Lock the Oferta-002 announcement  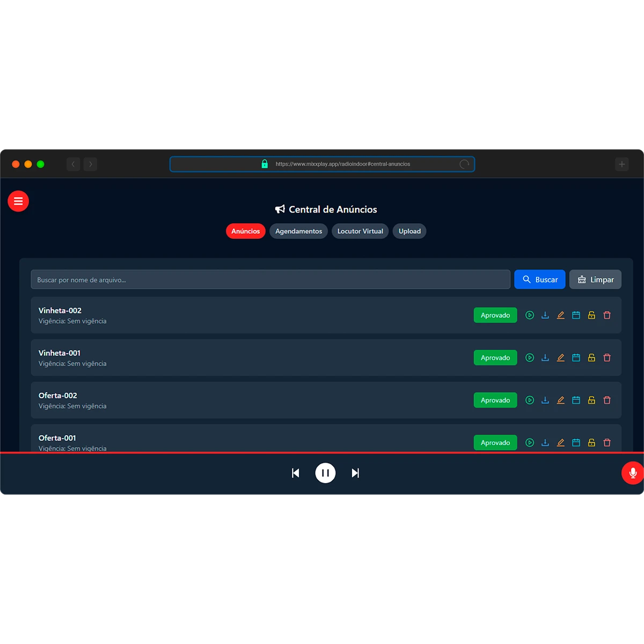pos(591,400)
